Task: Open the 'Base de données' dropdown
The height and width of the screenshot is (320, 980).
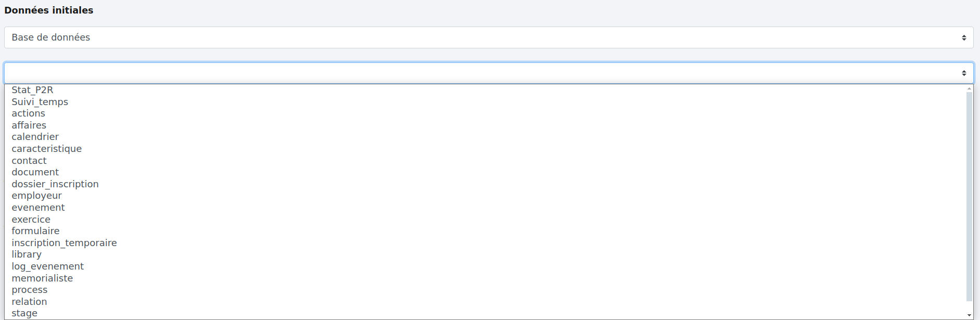Action: 488,37
